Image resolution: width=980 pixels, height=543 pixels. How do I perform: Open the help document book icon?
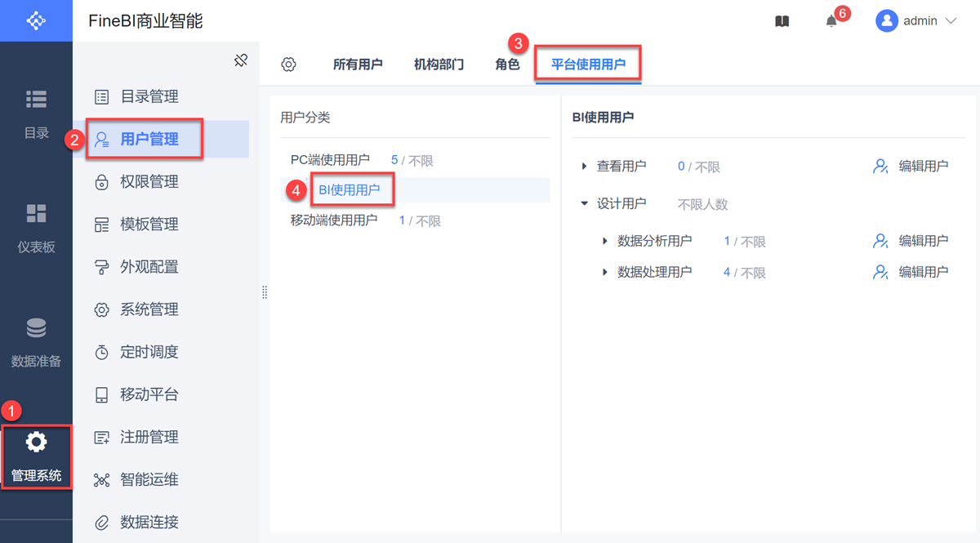pyautogui.click(x=782, y=21)
